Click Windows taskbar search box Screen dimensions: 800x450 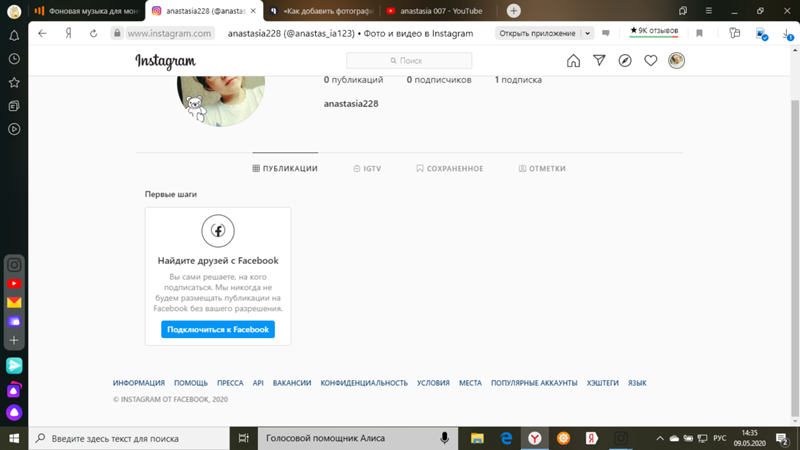click(130, 438)
